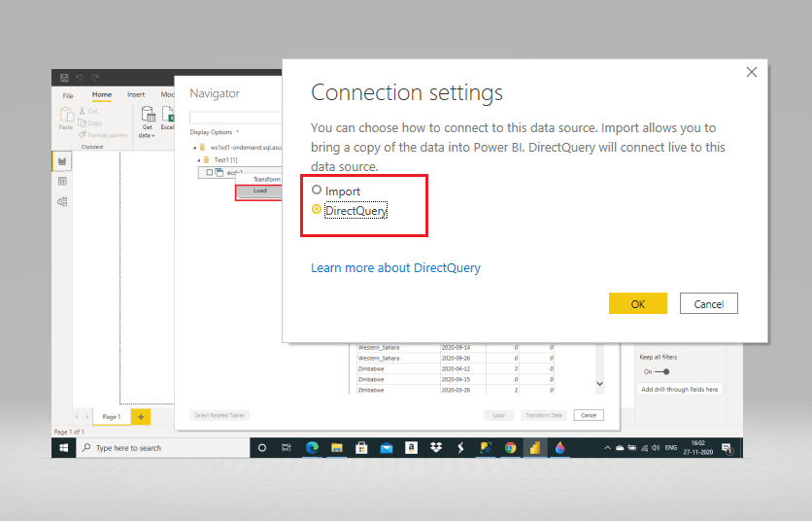Open Learn more about DirectQuery link
812x521 pixels.
point(395,268)
